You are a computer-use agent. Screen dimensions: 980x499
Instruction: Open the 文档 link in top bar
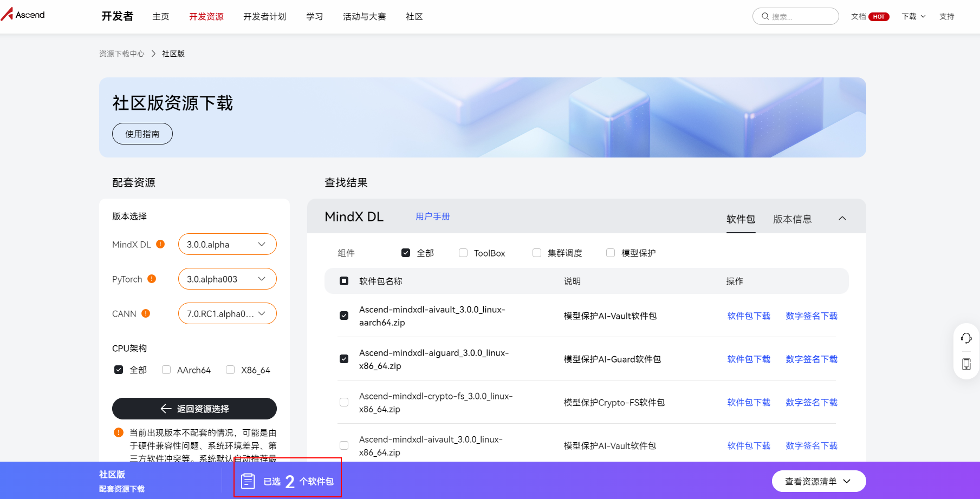[858, 17]
